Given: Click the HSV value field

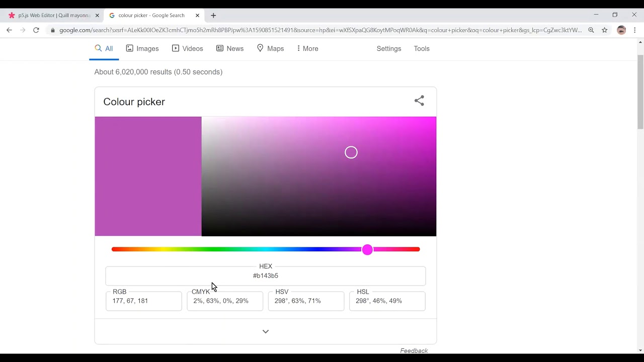Looking at the screenshot, I should 306,301.
